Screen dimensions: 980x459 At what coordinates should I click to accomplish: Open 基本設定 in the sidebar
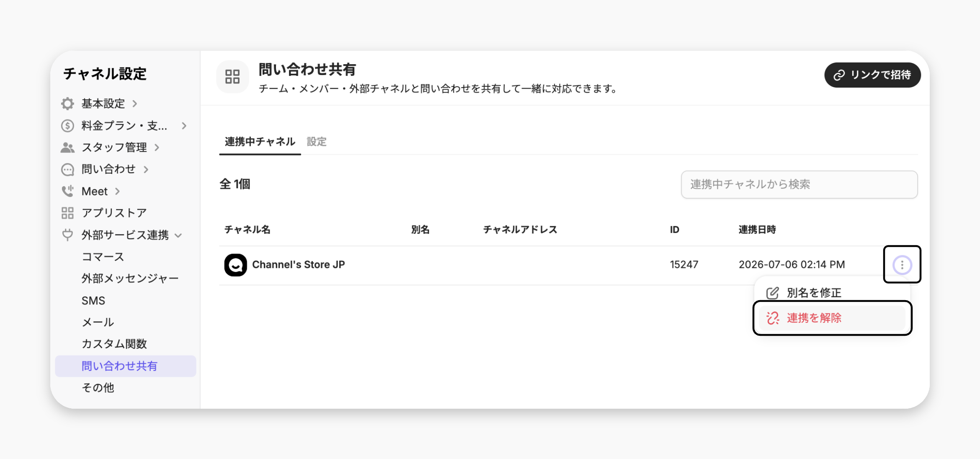[103, 104]
